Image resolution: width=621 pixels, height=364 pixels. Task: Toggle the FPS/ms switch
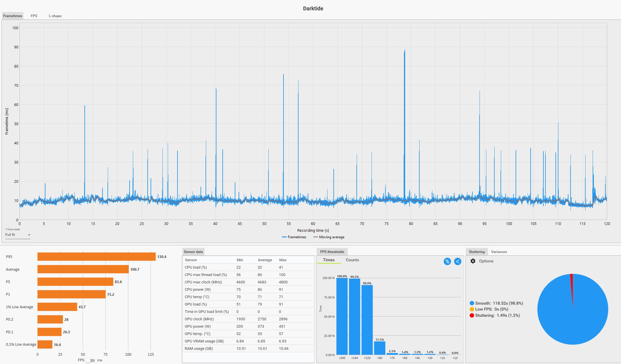point(90,360)
